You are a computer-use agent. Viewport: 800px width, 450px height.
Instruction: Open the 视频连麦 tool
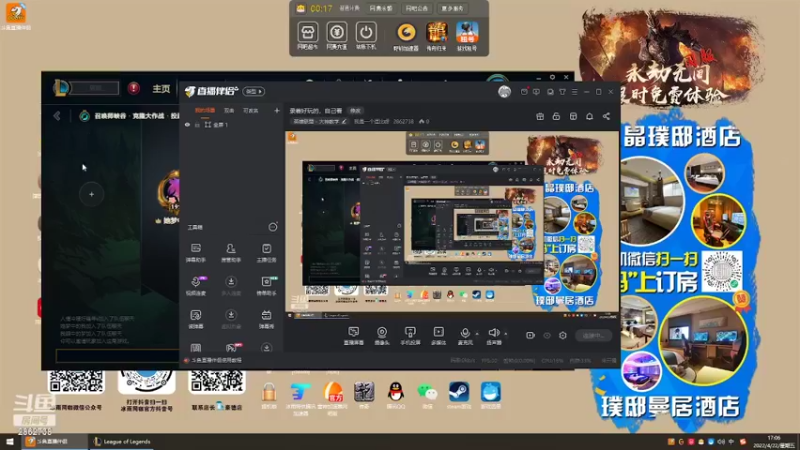click(195, 286)
